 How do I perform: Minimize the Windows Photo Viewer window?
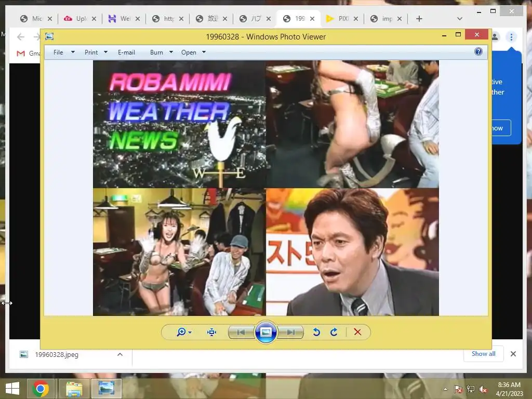click(444, 35)
